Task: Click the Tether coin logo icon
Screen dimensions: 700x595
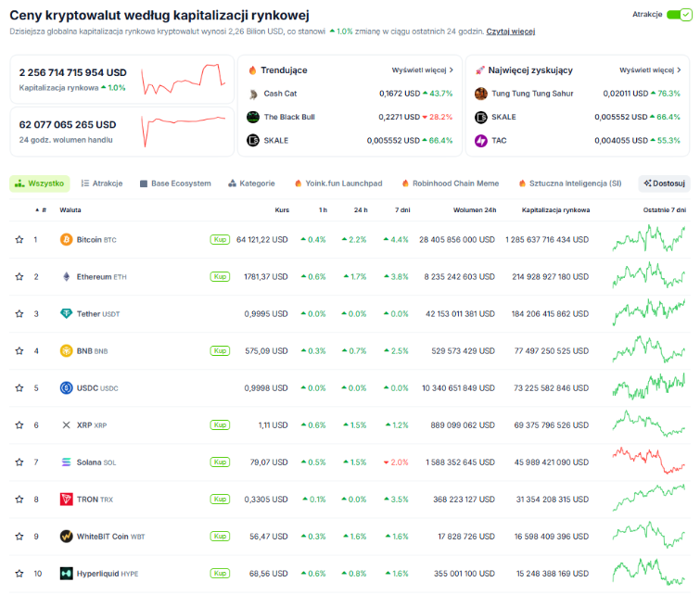Action: (66, 314)
